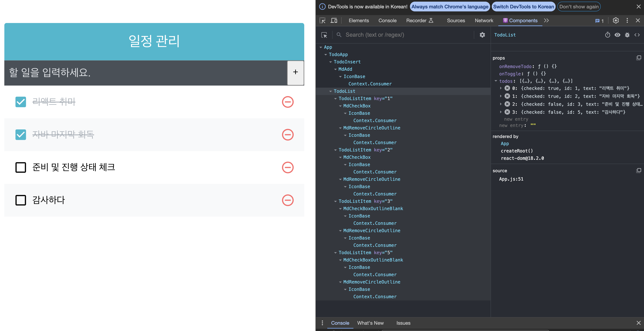Open the issues counter showing 1
Viewport: 644px width, 331px height.
pyautogui.click(x=600, y=21)
